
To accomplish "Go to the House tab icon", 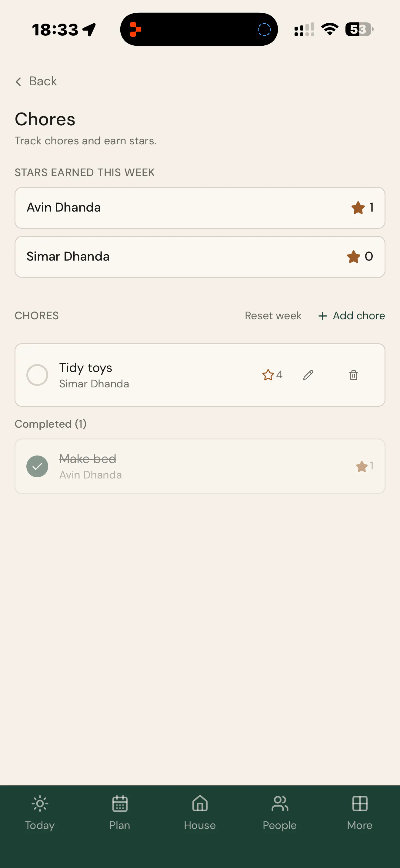I will [200, 804].
